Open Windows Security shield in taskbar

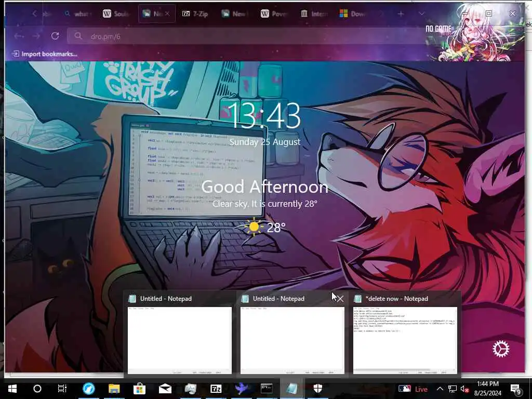[317, 389]
